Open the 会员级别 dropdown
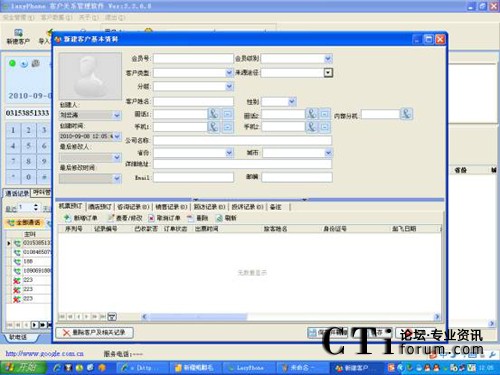This screenshot has height=375, width=500. pos(328,59)
